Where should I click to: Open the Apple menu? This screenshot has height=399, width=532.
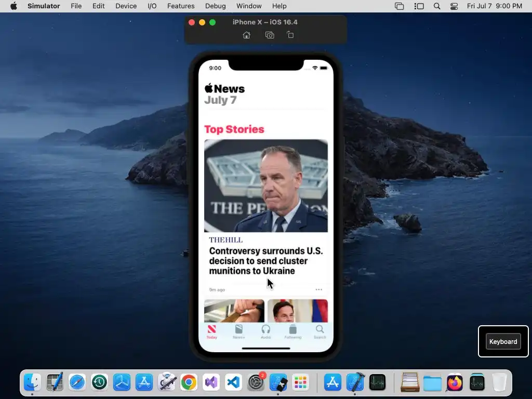click(x=14, y=6)
